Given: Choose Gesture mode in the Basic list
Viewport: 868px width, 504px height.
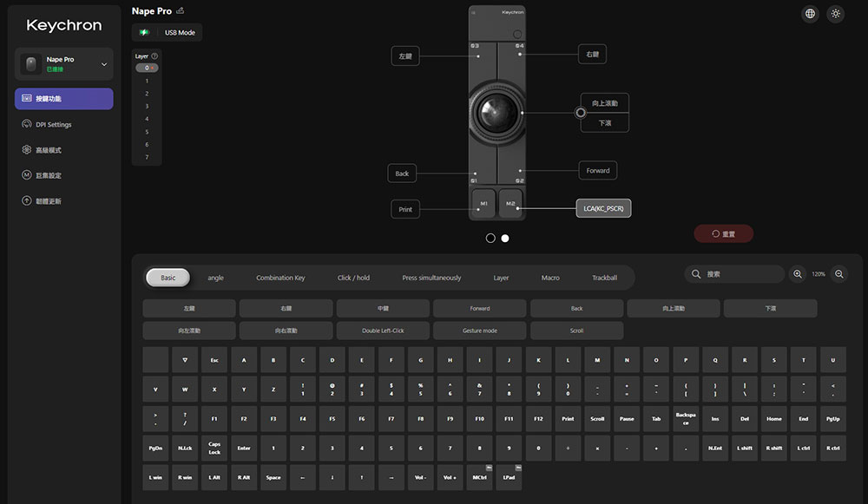Looking at the screenshot, I should click(x=480, y=331).
